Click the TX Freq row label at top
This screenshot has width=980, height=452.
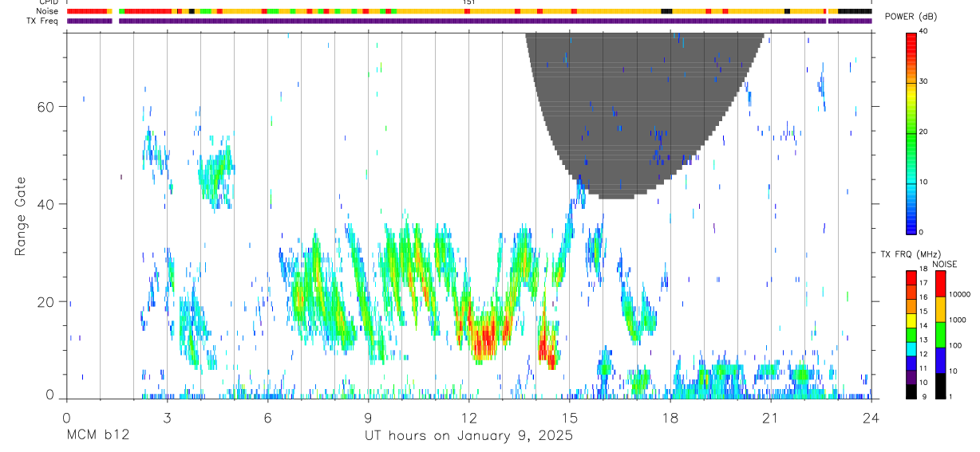44,21
